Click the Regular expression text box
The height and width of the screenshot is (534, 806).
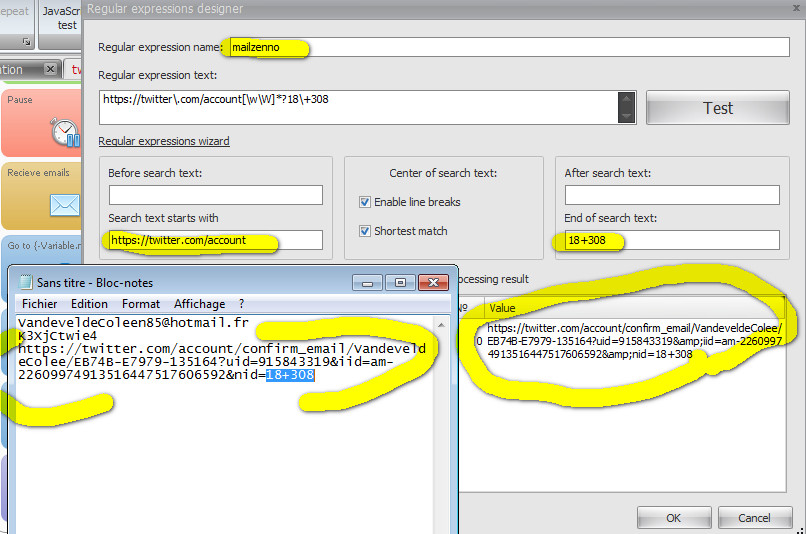359,107
